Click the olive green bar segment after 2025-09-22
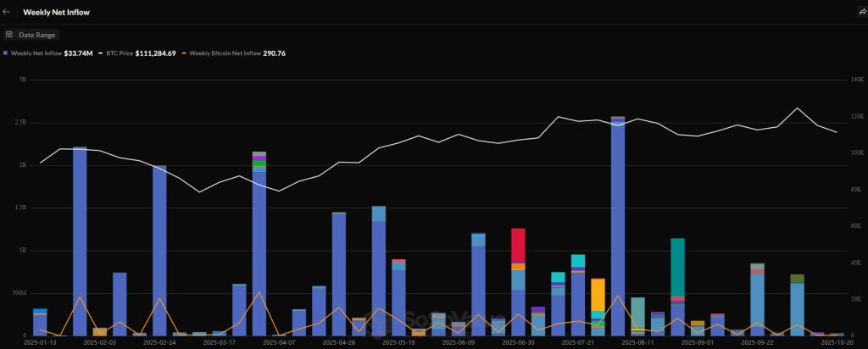This screenshot has width=868, height=349. click(x=797, y=279)
